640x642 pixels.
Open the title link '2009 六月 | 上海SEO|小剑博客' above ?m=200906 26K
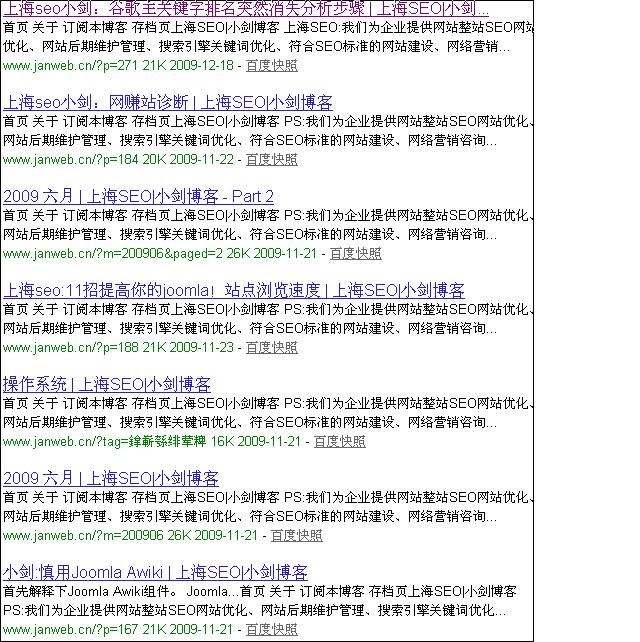[x=111, y=478]
